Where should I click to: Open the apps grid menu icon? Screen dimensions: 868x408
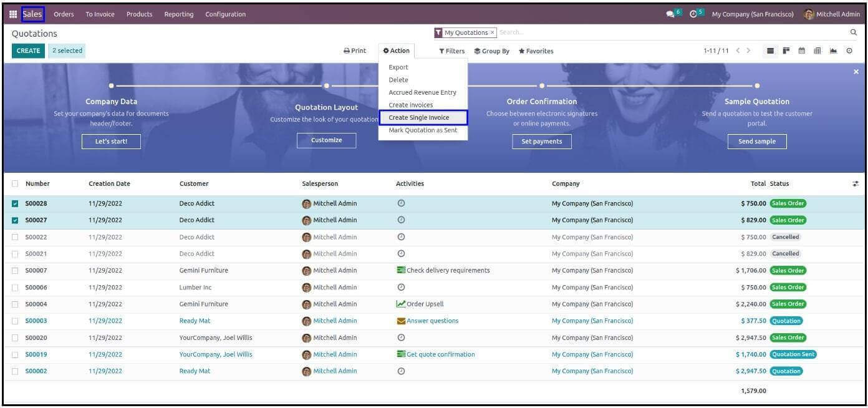[x=13, y=14]
